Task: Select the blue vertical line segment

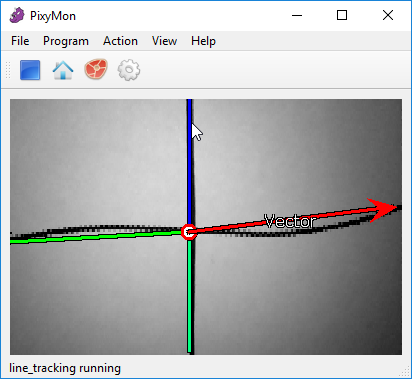Action: coord(189,162)
